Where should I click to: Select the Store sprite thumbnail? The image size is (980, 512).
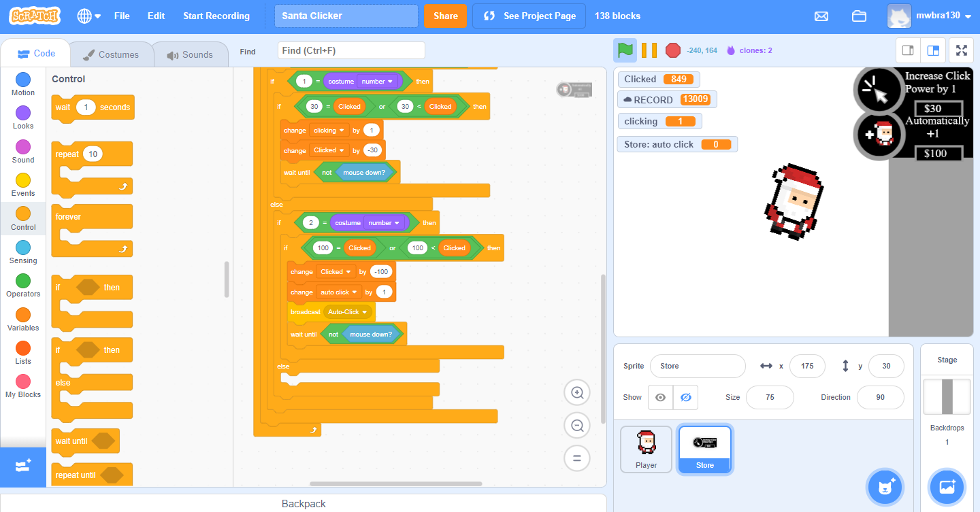pyautogui.click(x=705, y=449)
